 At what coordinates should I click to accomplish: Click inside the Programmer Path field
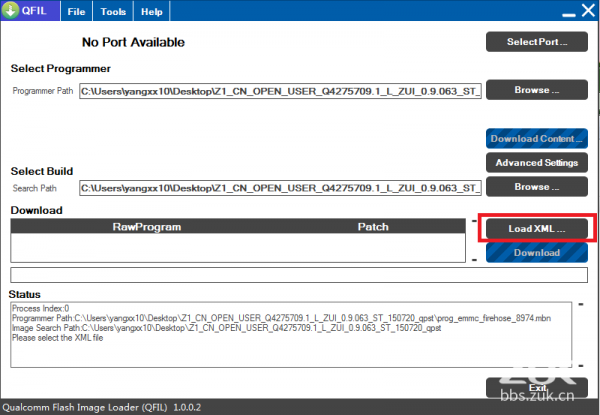coord(280,91)
